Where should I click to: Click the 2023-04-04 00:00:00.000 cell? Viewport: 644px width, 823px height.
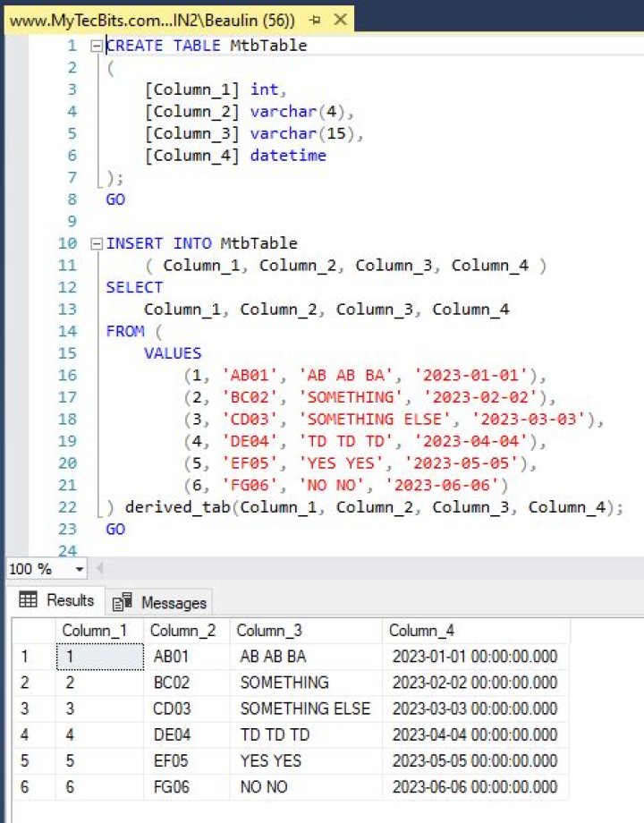pyautogui.click(x=476, y=734)
